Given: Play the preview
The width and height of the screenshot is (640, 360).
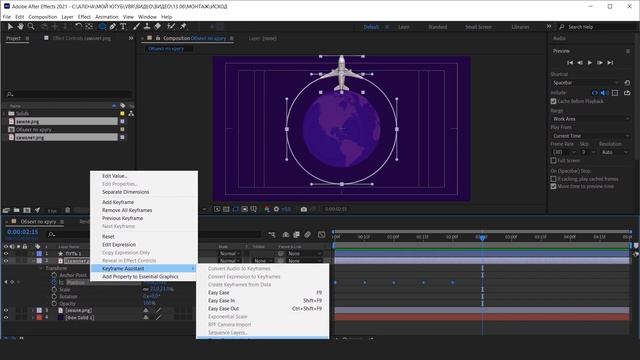Looking at the screenshot, I should coord(590,62).
